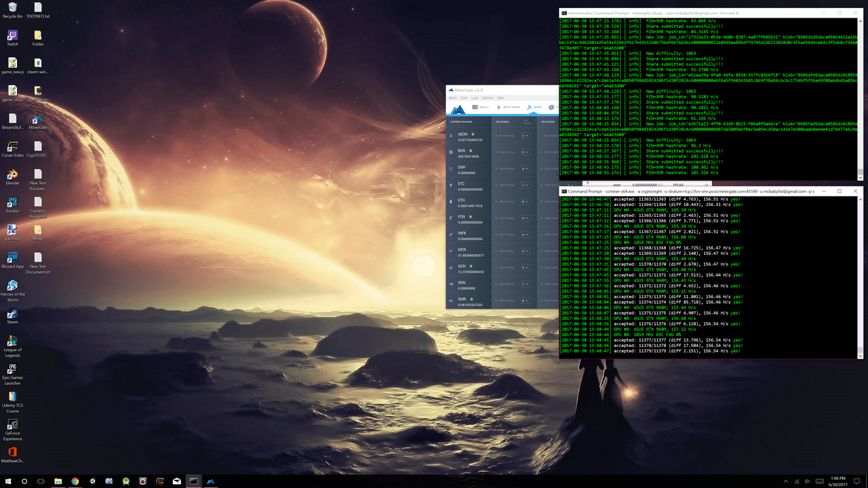Select the Exodus wallet desktop icon
The width and height of the screenshot is (868, 488).
point(12,205)
